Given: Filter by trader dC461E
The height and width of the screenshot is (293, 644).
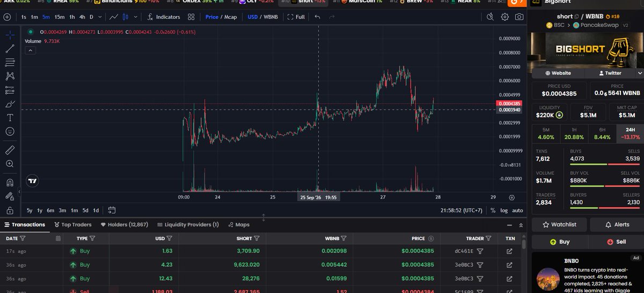Looking at the screenshot, I should (480, 251).
